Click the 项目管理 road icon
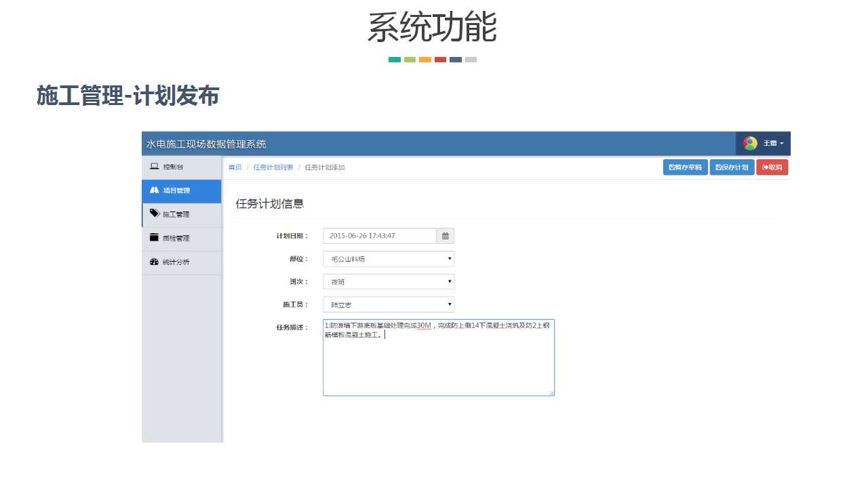The width and height of the screenshot is (868, 488). click(x=154, y=190)
